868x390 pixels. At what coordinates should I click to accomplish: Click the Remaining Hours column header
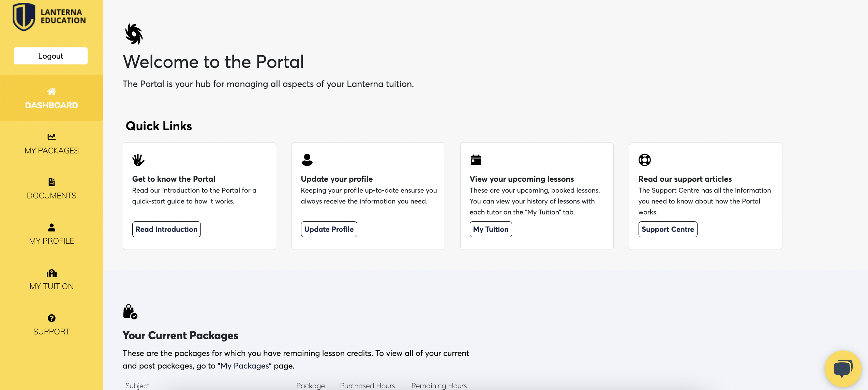(x=439, y=386)
